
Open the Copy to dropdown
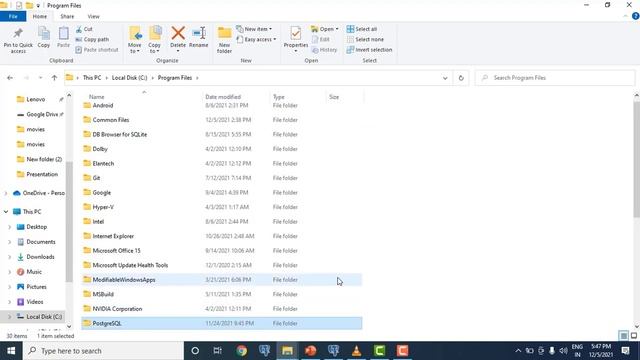coord(154,40)
